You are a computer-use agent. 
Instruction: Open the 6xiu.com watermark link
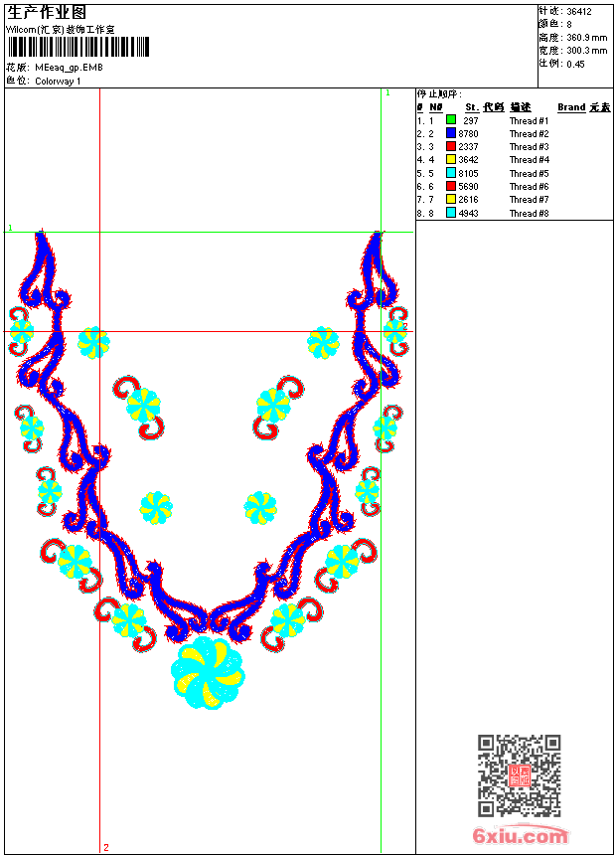520,835
